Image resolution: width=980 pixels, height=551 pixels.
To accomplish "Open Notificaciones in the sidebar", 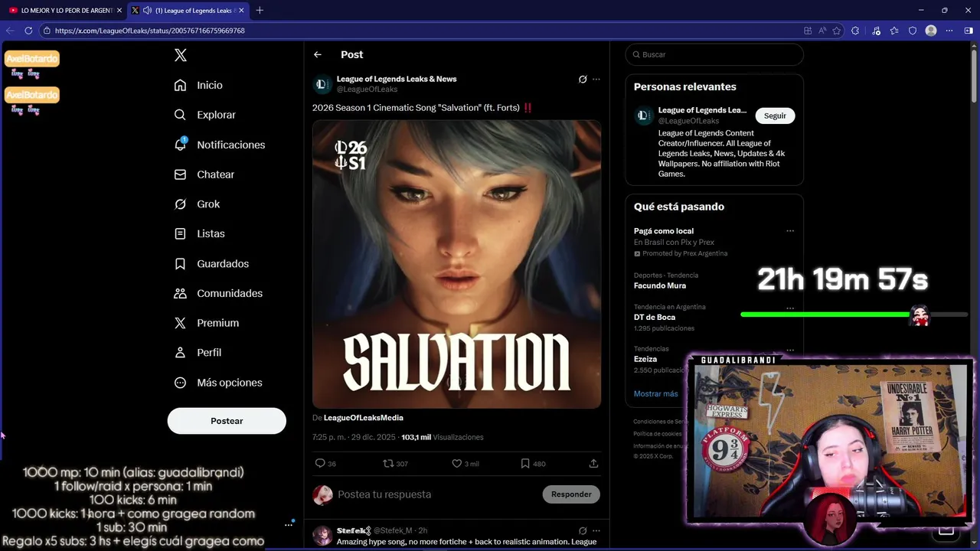I will tap(219, 145).
